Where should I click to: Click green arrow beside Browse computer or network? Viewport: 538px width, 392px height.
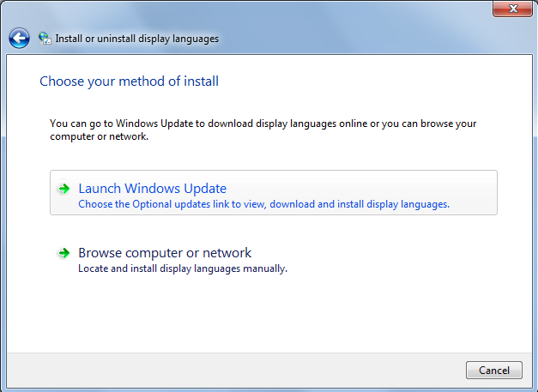point(64,253)
